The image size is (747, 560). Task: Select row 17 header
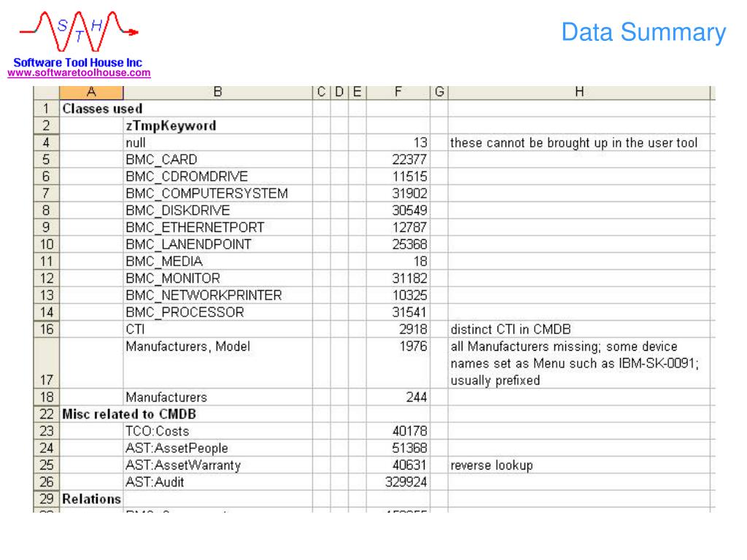46,363
